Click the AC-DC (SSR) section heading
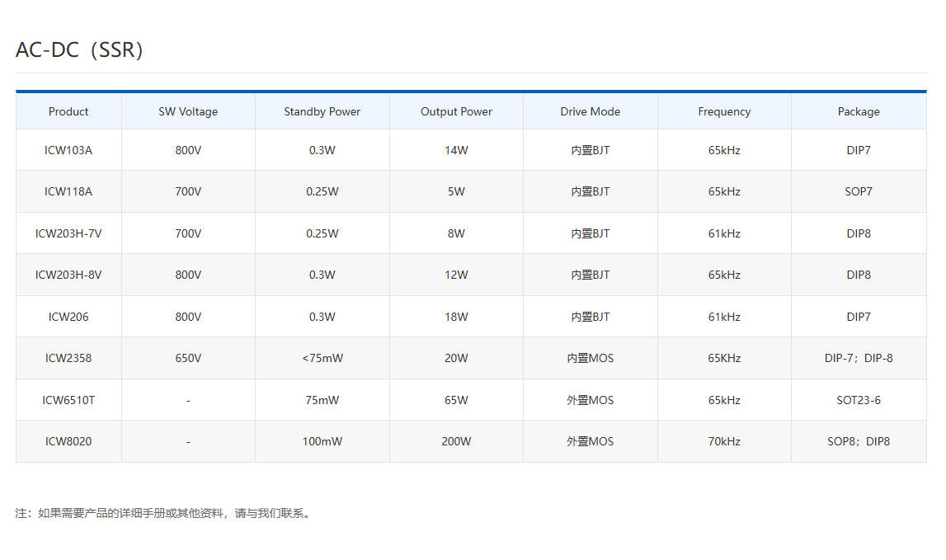This screenshot has height=560, width=946. point(80,50)
